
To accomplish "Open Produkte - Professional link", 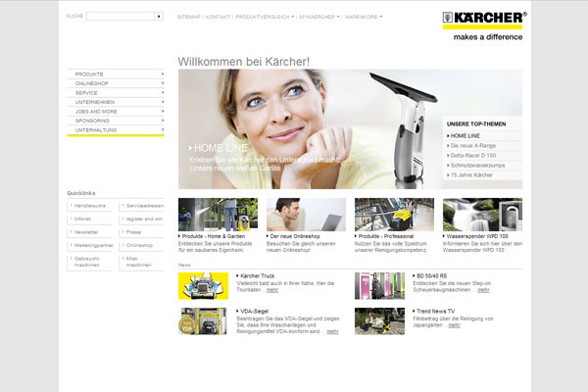I will (x=386, y=236).
